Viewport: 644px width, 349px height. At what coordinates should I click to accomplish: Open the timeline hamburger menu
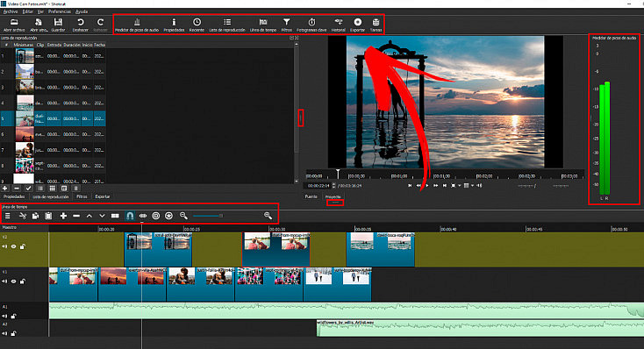click(7, 216)
